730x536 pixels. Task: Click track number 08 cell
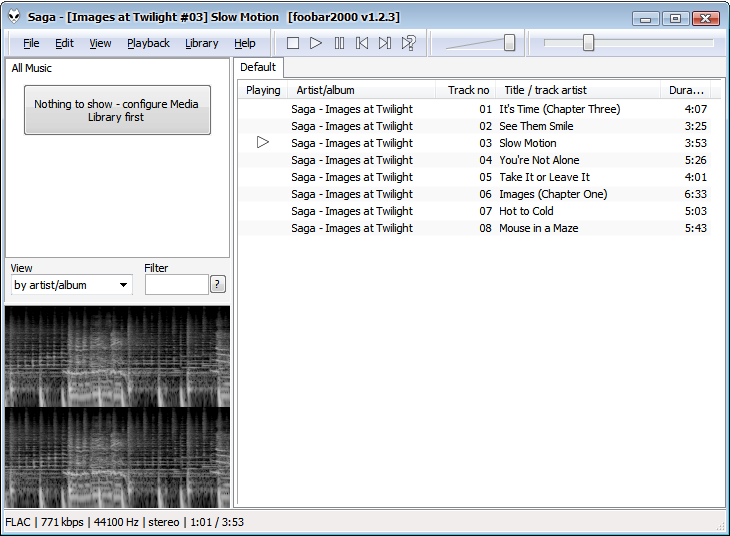(x=486, y=228)
